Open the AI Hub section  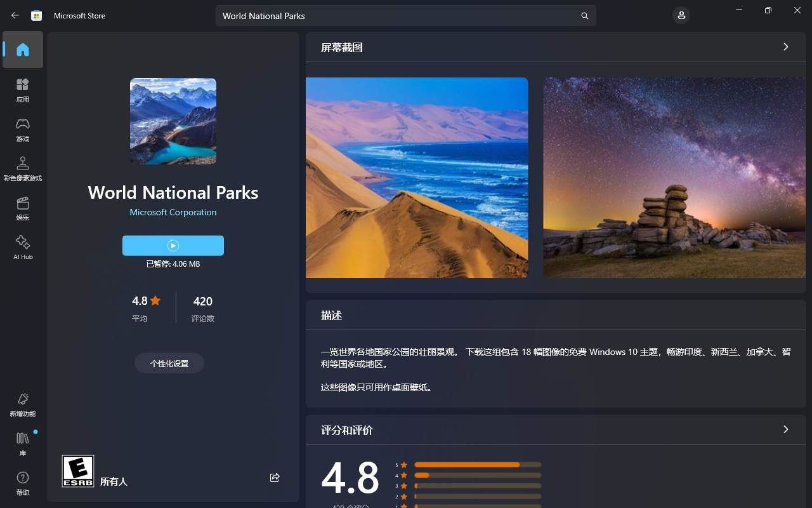(x=23, y=248)
